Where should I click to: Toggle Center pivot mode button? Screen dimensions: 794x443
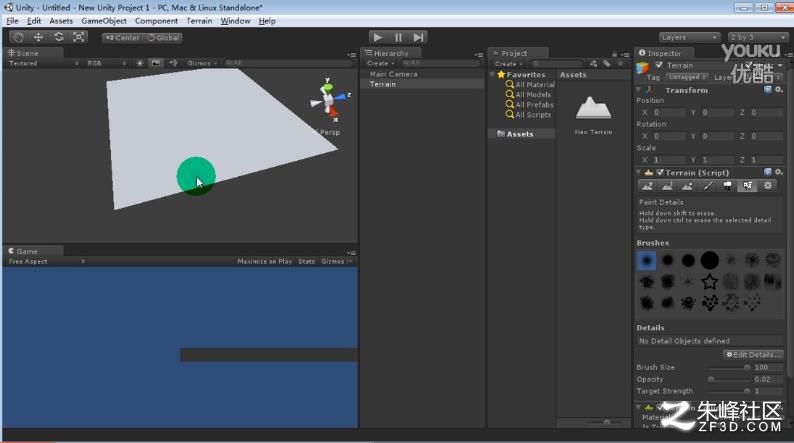[x=123, y=37]
